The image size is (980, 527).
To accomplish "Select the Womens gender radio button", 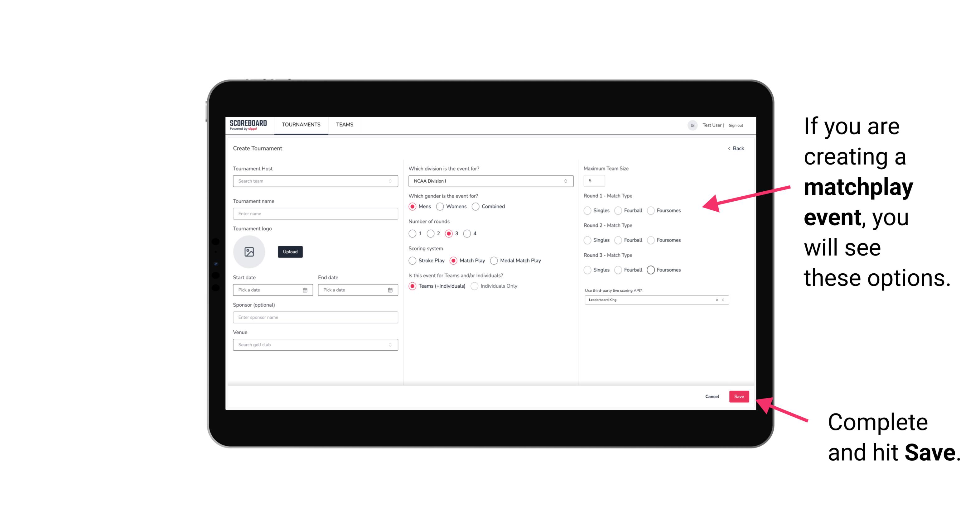I will 438,206.
